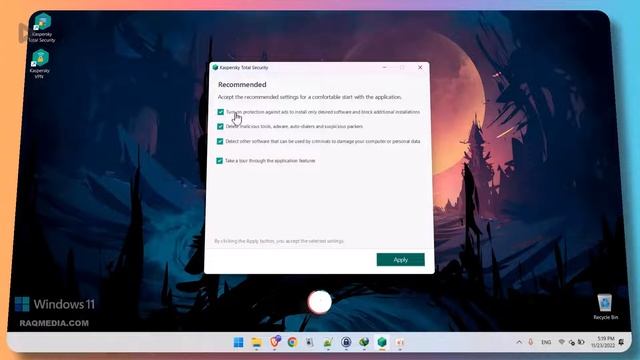This screenshot has height=360, width=640.
Task: Close the Kaspersky Total Security dialog
Action: [420, 67]
